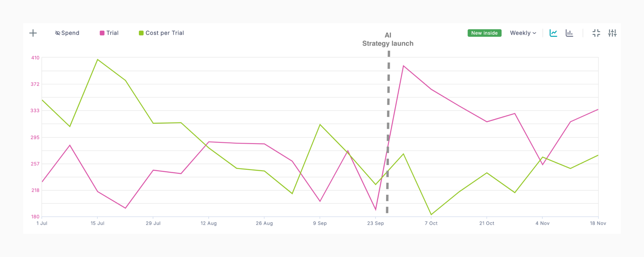Screen dimensions: 644x257
Task: Show the Spend series via its label
Action: coord(70,33)
